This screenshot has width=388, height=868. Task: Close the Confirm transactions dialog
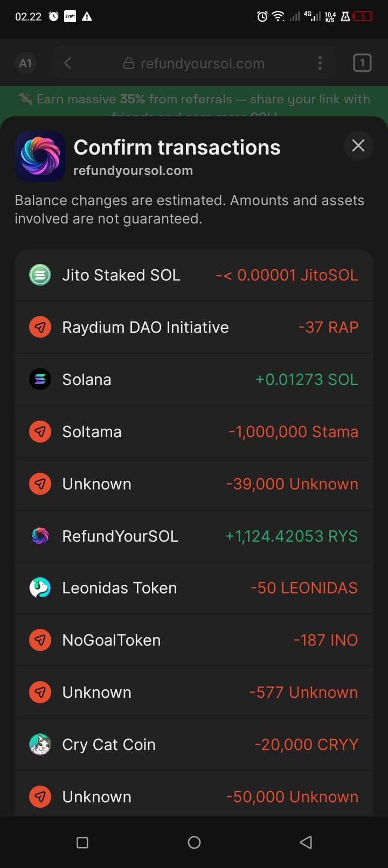pyautogui.click(x=358, y=145)
